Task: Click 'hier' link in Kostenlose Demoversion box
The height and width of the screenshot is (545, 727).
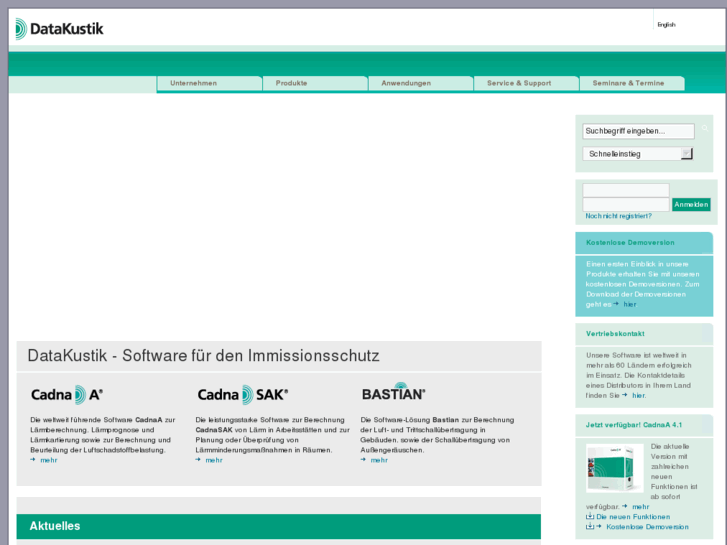Action: (630, 304)
